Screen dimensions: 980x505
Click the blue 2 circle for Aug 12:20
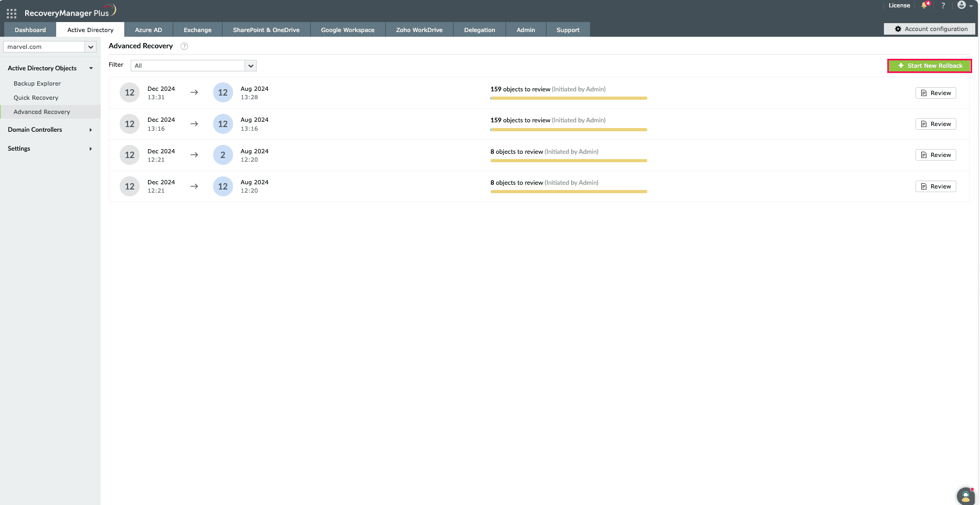click(223, 155)
